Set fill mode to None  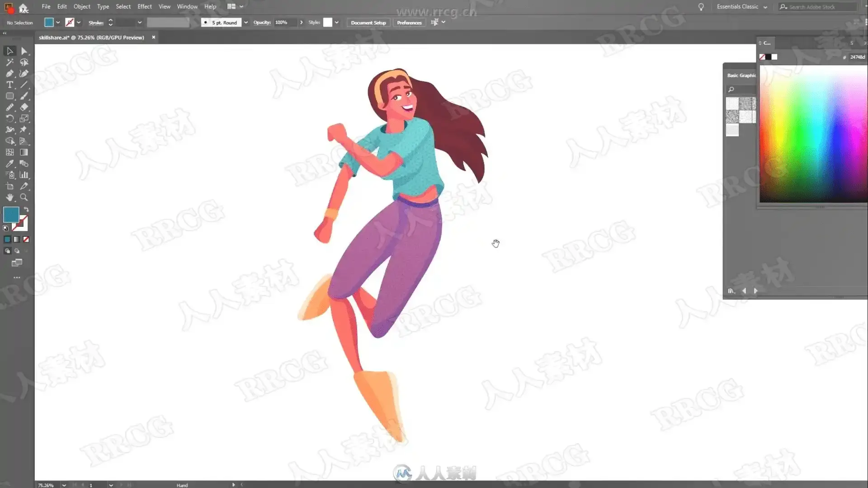(26, 239)
